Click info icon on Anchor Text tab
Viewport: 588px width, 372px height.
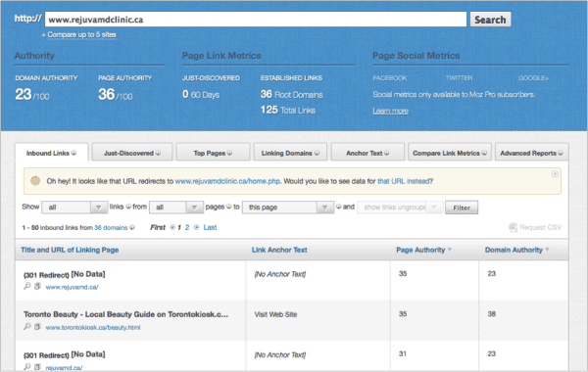coord(387,153)
